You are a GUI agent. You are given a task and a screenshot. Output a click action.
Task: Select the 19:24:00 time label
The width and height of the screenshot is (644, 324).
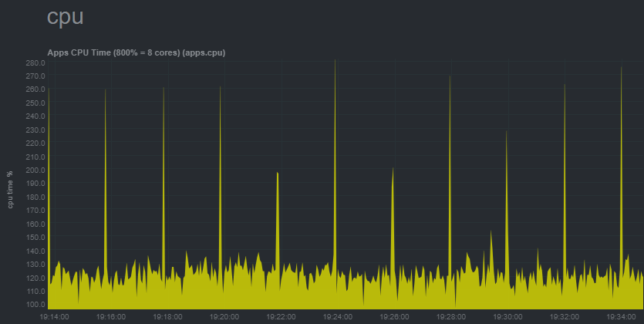[338, 316]
